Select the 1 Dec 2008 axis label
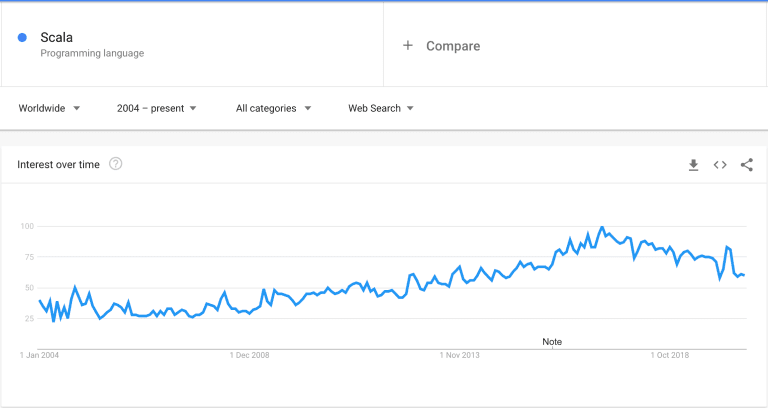 [x=250, y=355]
